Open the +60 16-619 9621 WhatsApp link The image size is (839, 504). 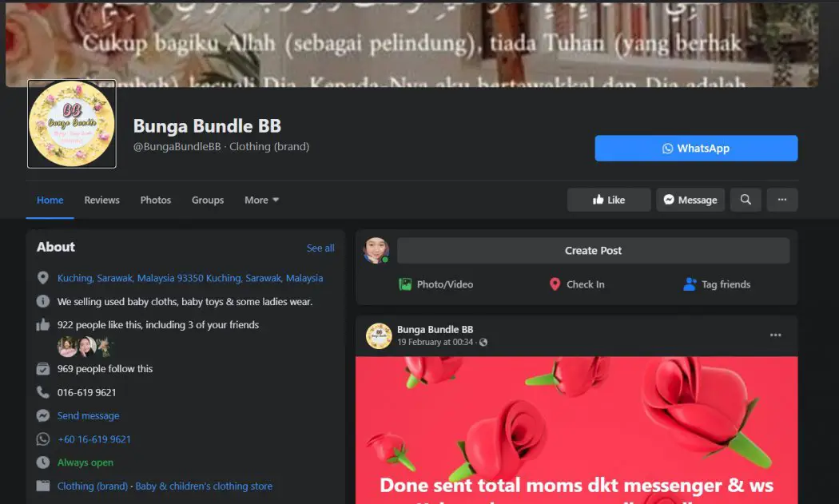(94, 439)
